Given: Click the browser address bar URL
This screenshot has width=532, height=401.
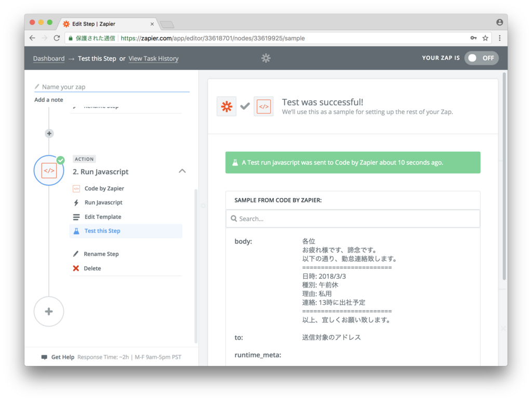Looking at the screenshot, I should point(212,38).
